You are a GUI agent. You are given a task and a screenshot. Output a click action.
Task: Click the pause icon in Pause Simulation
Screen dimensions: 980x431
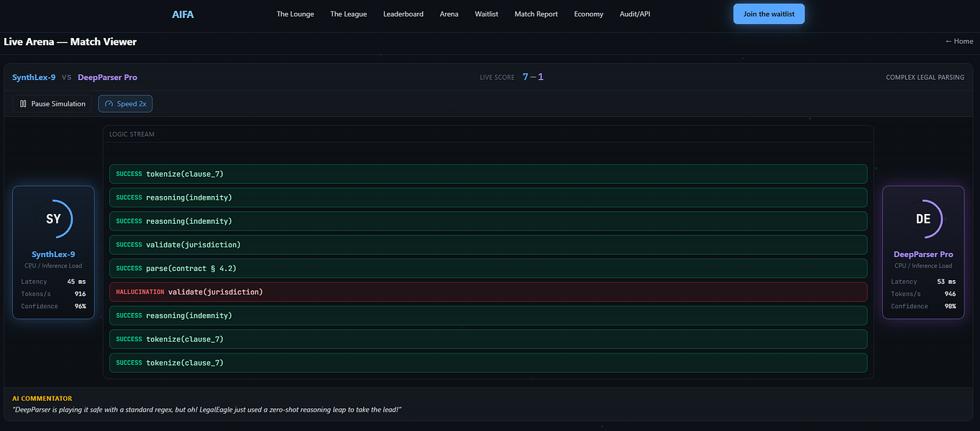pyautogui.click(x=23, y=104)
